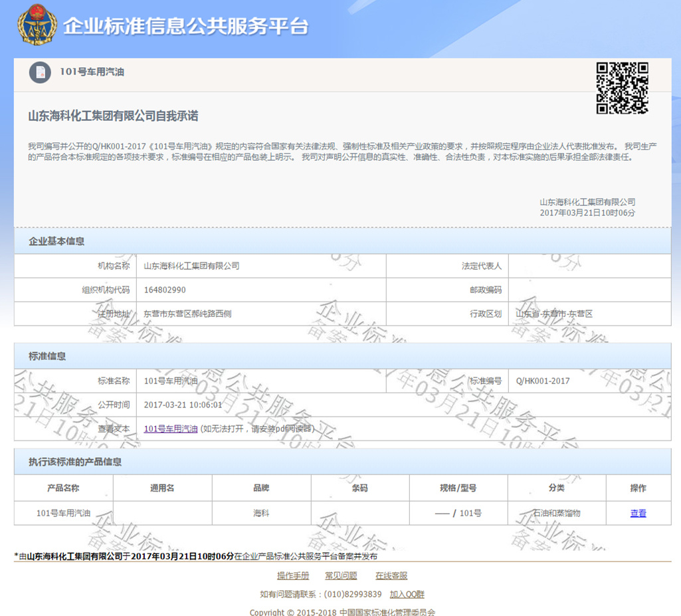
Task: Click the 操作 column header
Action: click(x=638, y=488)
